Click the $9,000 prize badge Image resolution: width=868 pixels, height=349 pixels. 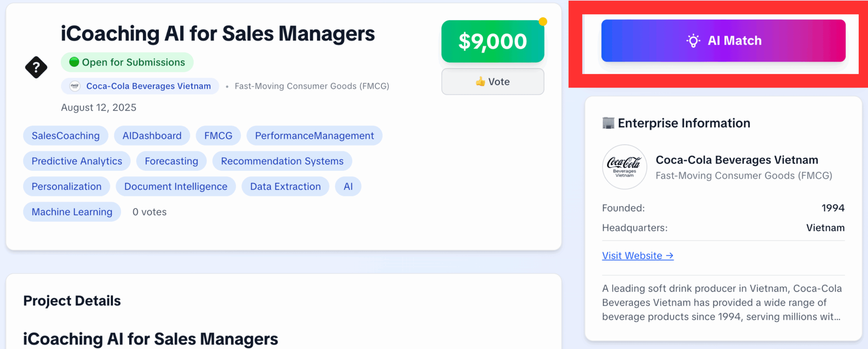[x=492, y=41]
